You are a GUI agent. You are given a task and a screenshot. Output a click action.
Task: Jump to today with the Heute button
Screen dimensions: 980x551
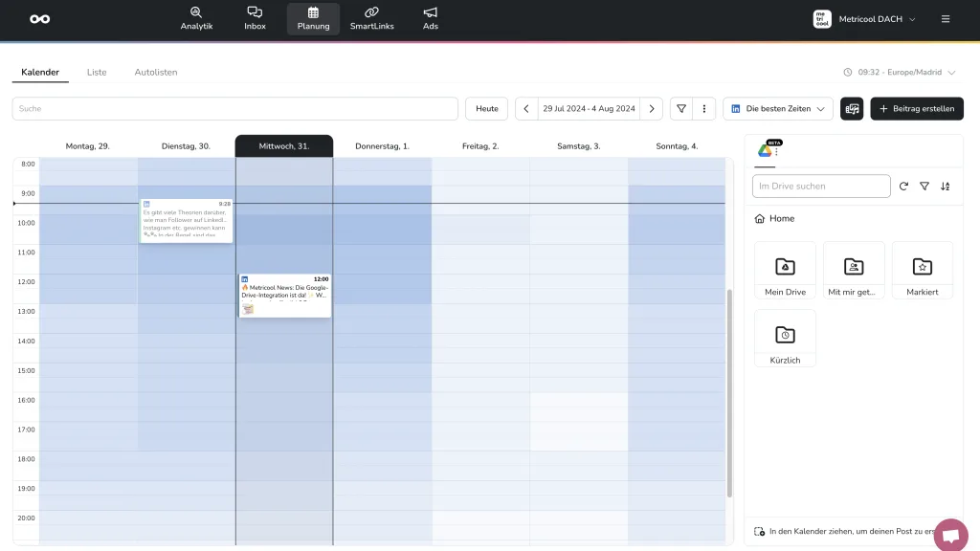coord(487,109)
